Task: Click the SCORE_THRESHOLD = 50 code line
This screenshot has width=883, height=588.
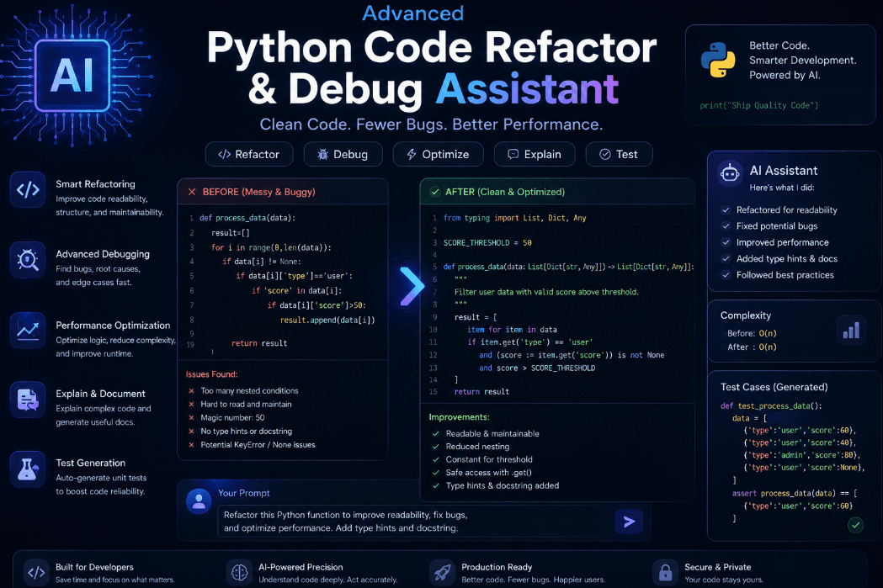Action: (x=487, y=243)
